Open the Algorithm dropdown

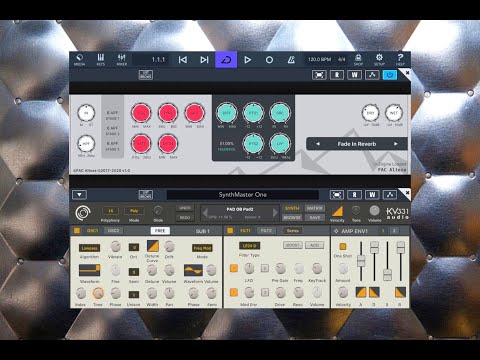click(x=89, y=248)
